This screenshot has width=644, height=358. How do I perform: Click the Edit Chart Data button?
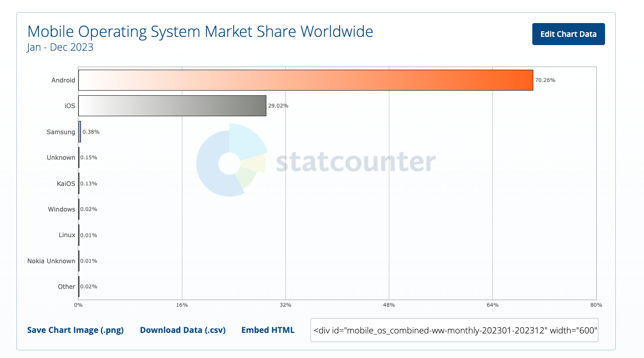pyautogui.click(x=568, y=34)
